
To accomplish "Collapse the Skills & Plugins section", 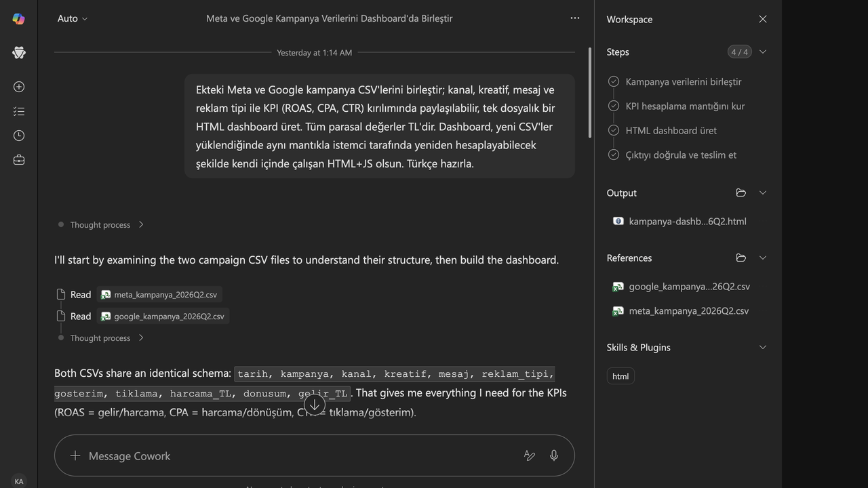I will pos(763,347).
